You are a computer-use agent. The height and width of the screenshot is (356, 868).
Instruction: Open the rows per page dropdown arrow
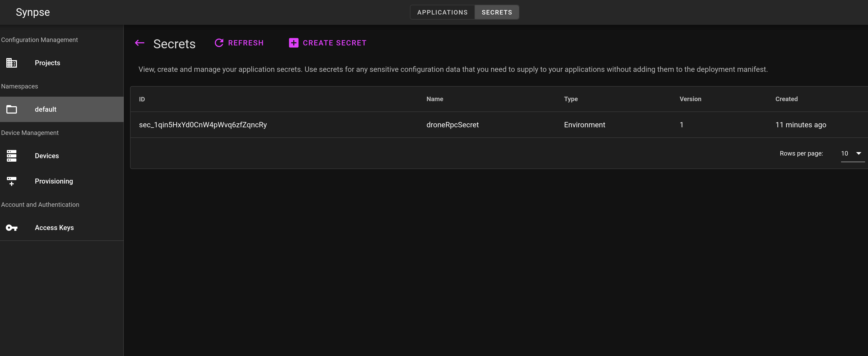click(858, 153)
